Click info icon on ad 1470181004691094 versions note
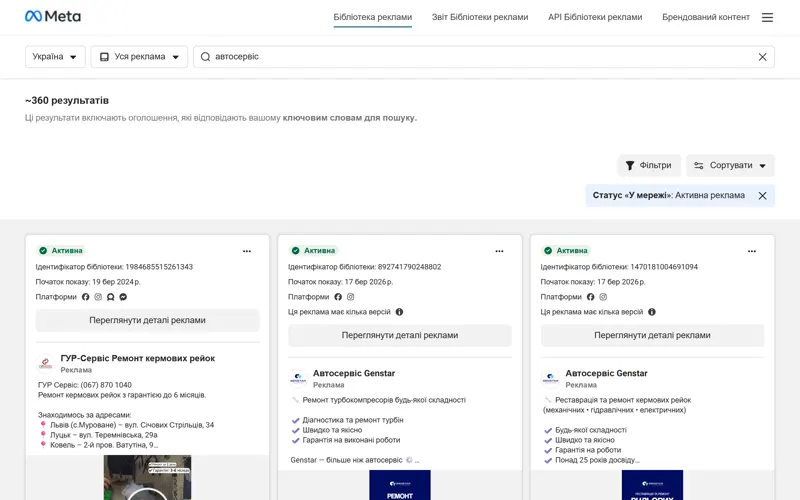This screenshot has height=500, width=800. (x=652, y=312)
